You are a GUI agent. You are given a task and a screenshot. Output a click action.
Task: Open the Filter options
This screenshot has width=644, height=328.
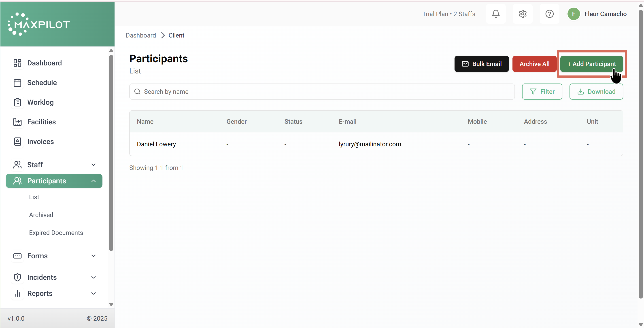[x=542, y=92]
